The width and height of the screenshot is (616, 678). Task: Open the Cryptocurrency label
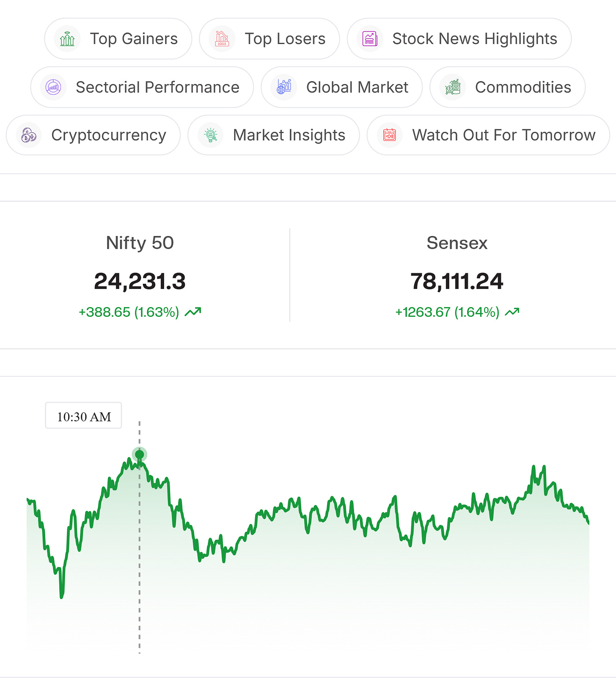click(109, 135)
